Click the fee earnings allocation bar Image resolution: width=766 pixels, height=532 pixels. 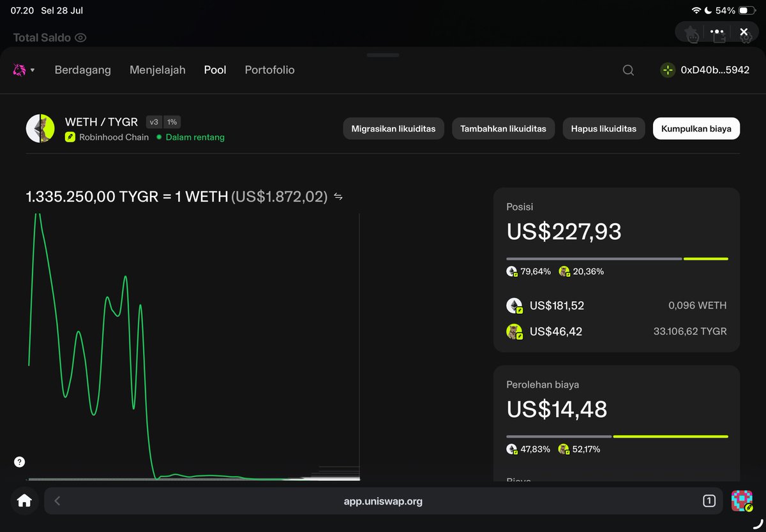[617, 436]
